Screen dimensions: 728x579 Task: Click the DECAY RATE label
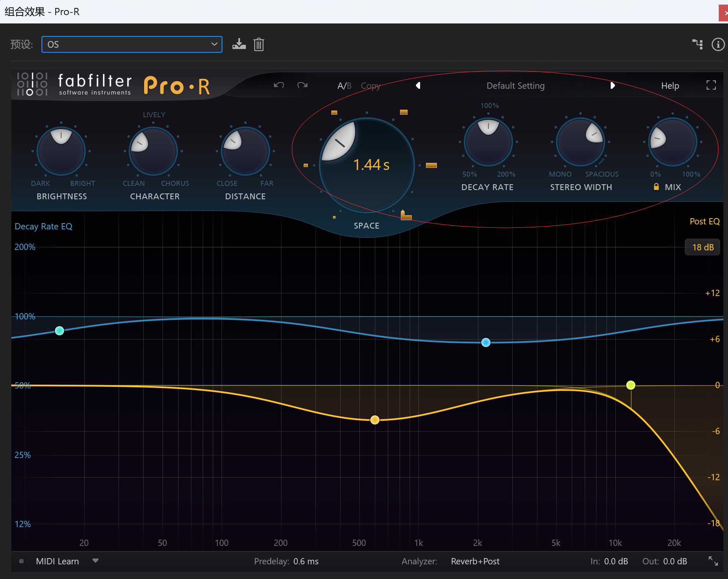pyautogui.click(x=488, y=187)
